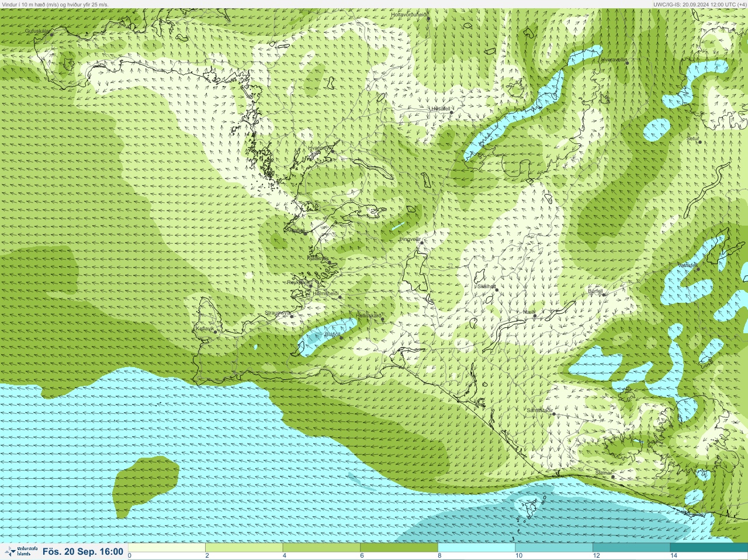Click the 4–6 m/s legend swatch

click(x=321, y=548)
